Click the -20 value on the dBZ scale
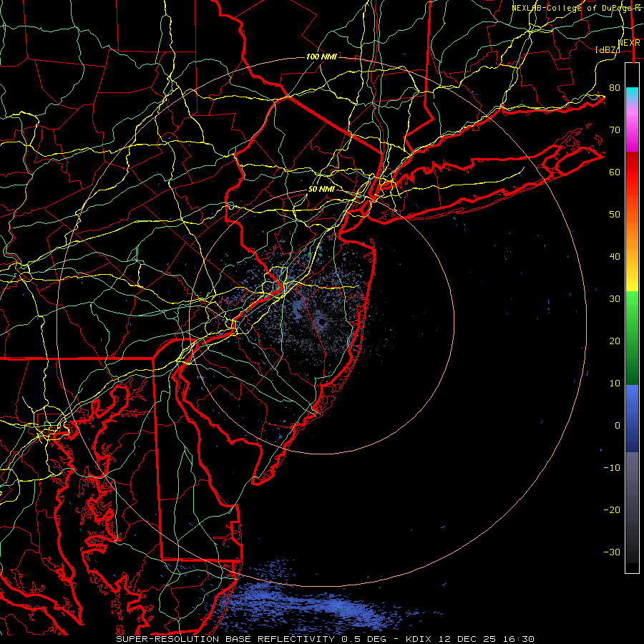 click(x=612, y=509)
